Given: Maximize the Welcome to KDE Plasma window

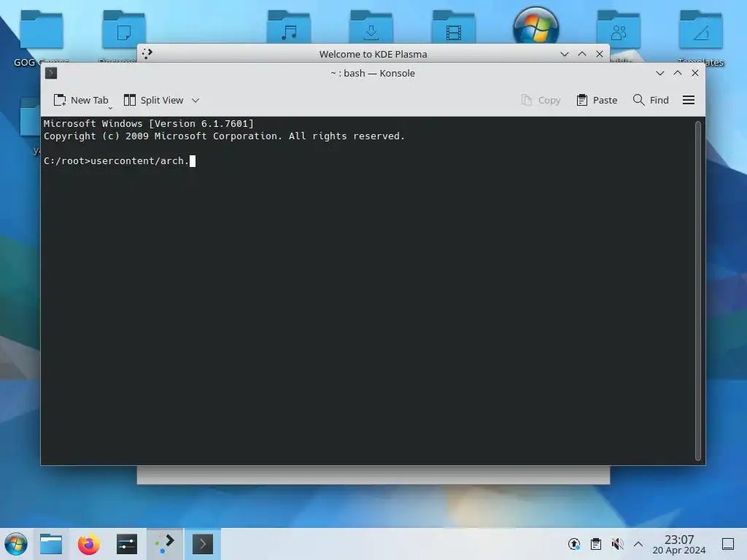Looking at the screenshot, I should coord(582,54).
